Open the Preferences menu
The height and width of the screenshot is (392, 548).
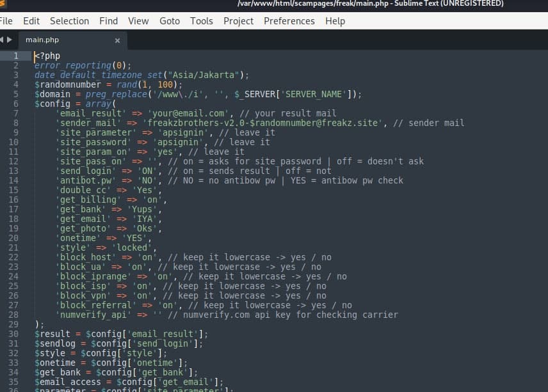pos(289,21)
